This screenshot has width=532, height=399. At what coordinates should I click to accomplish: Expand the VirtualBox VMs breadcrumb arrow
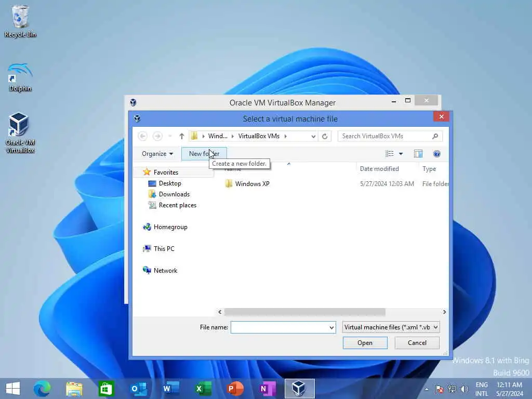(286, 136)
